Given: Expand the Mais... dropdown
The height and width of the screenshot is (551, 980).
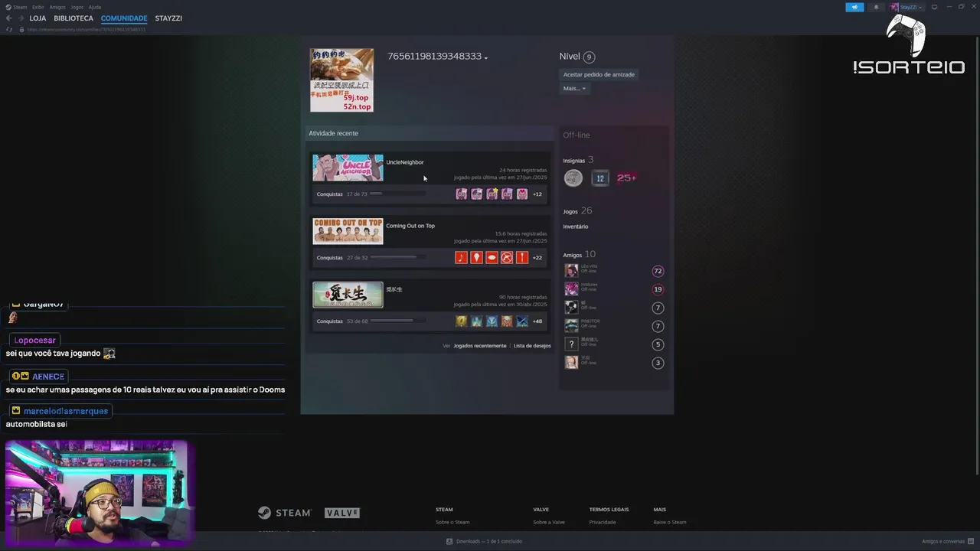Looking at the screenshot, I should point(574,89).
